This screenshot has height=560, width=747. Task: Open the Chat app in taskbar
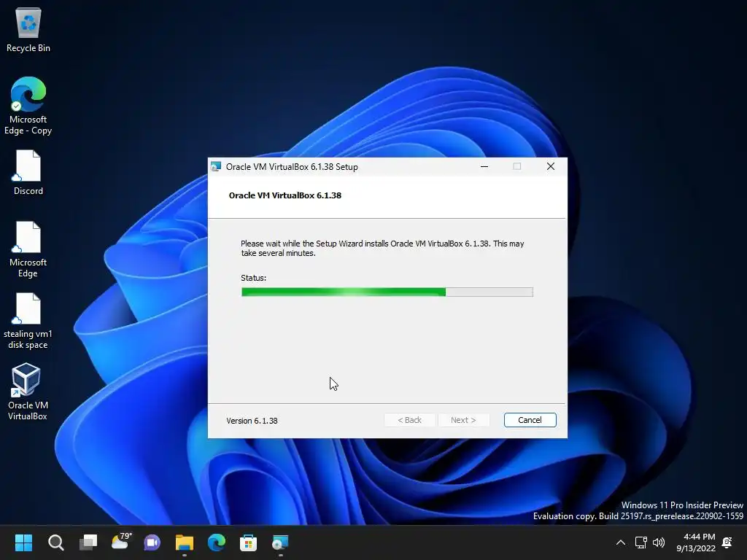pos(152,542)
